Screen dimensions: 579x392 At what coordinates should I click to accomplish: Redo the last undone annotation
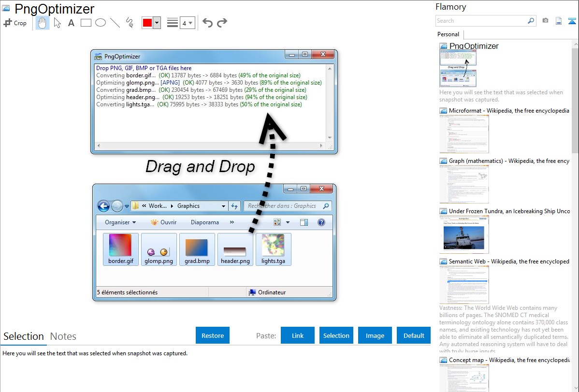[222, 23]
